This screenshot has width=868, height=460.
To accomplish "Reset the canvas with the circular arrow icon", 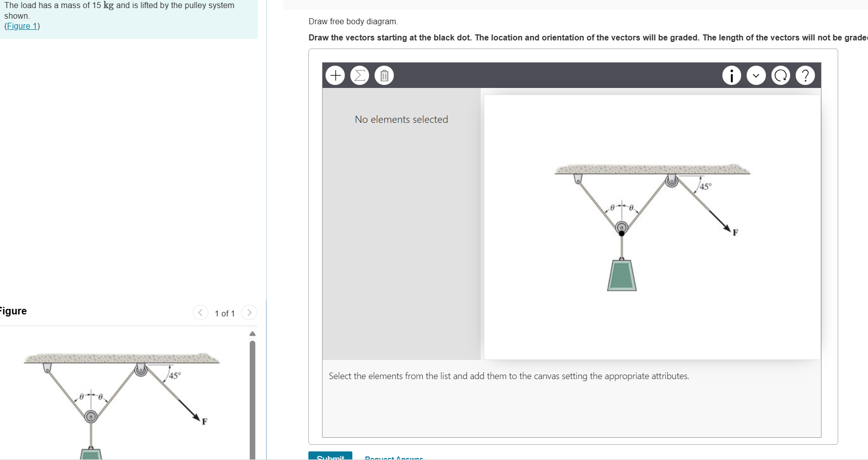I will [781, 75].
